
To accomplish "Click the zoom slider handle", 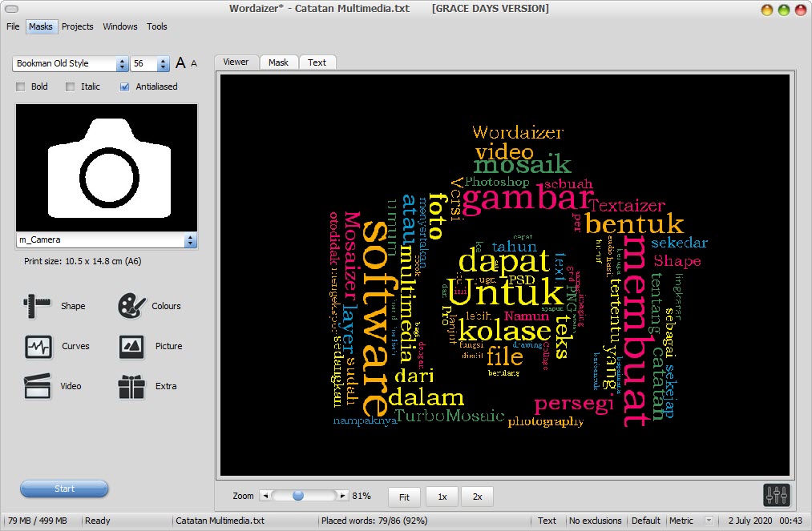I will pos(297,496).
